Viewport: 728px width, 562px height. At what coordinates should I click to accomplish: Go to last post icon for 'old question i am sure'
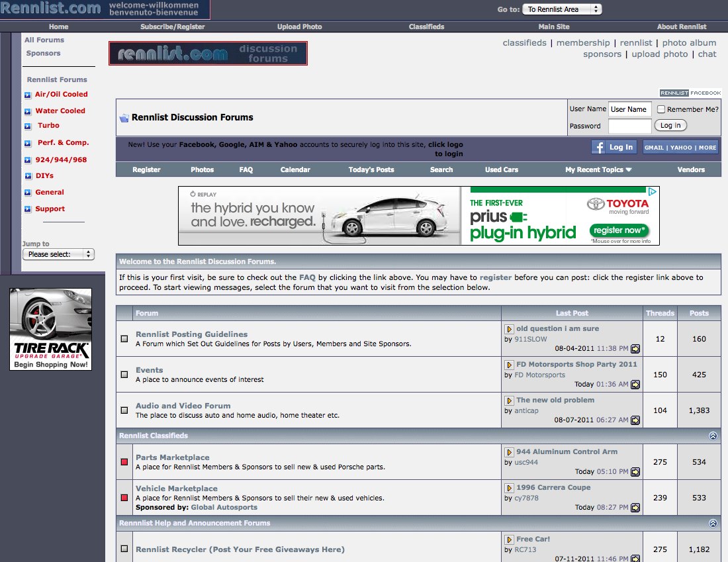tap(635, 349)
